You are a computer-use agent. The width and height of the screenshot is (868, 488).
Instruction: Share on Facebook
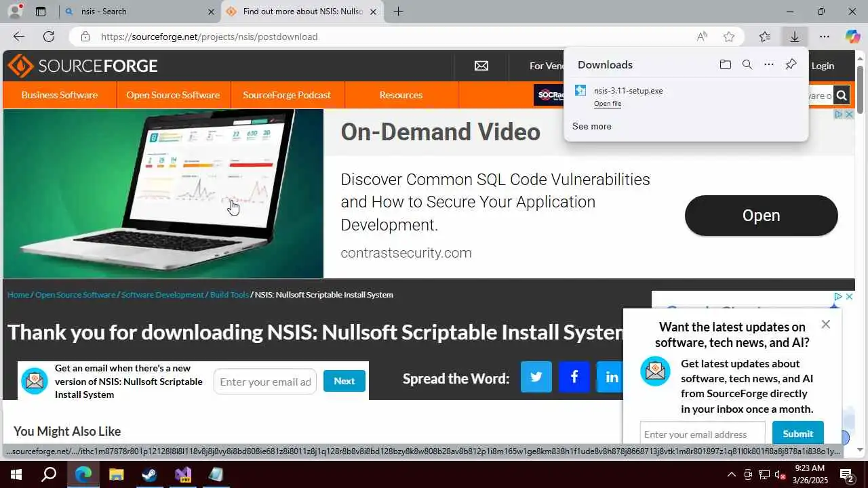(574, 377)
